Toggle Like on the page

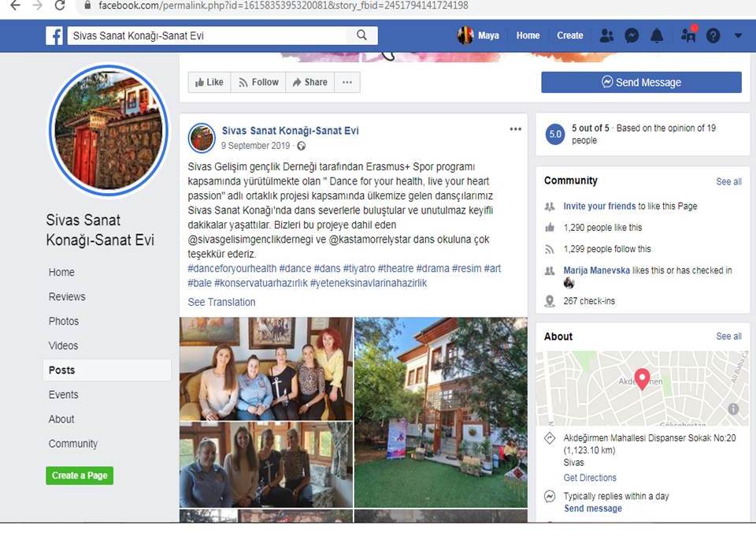[x=209, y=83]
